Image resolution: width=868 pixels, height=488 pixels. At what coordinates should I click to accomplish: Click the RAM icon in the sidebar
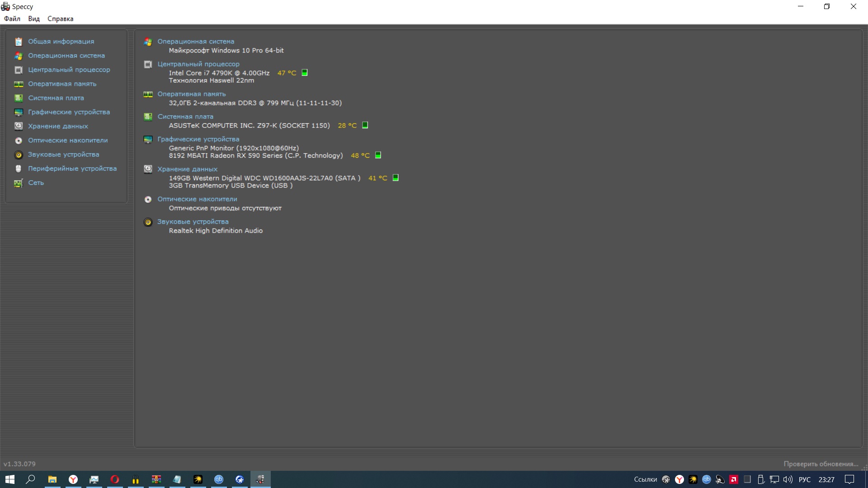[x=19, y=84]
